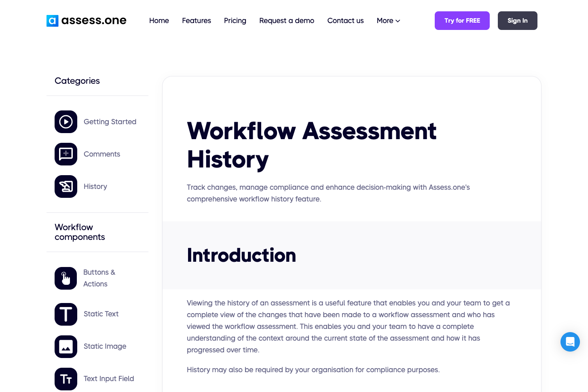
Task: Select the History sidebar link
Action: point(95,186)
